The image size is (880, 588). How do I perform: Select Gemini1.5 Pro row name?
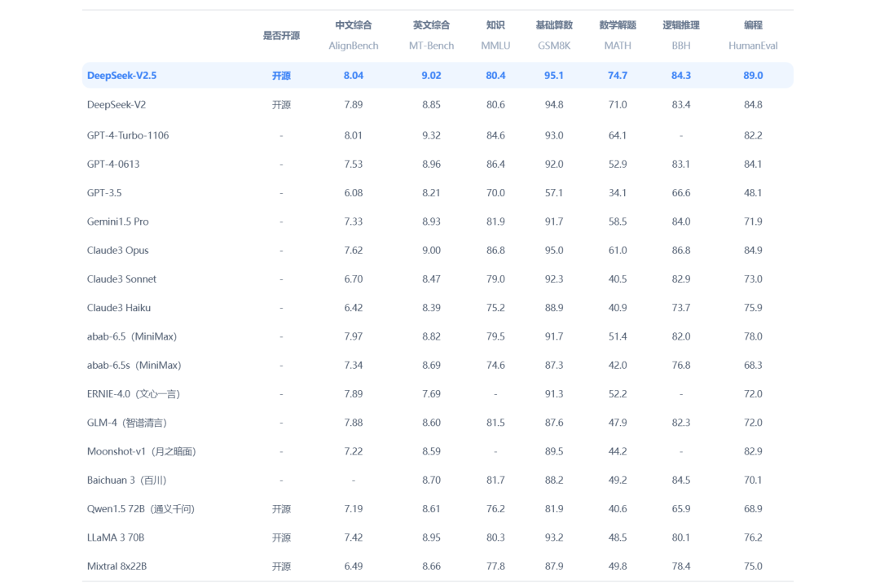pyautogui.click(x=118, y=221)
